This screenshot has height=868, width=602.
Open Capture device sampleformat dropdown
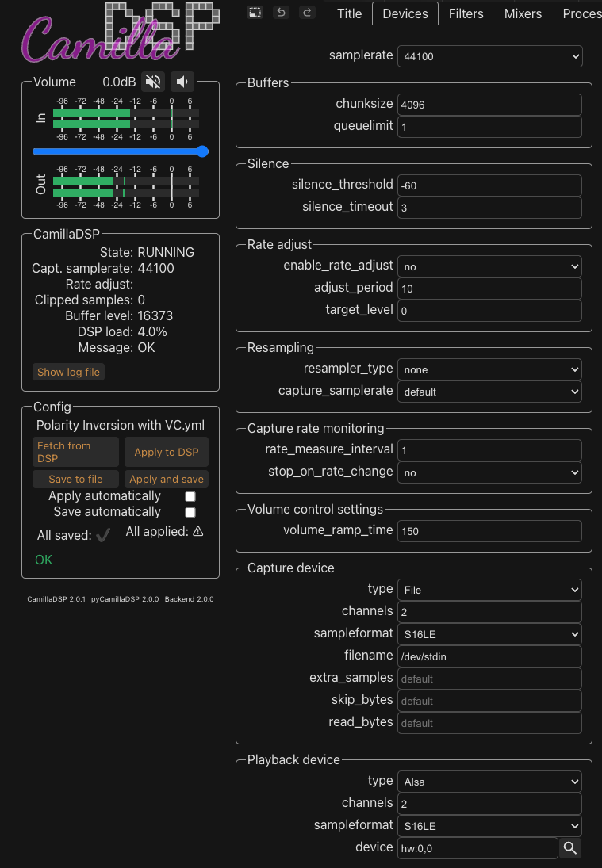tap(489, 634)
